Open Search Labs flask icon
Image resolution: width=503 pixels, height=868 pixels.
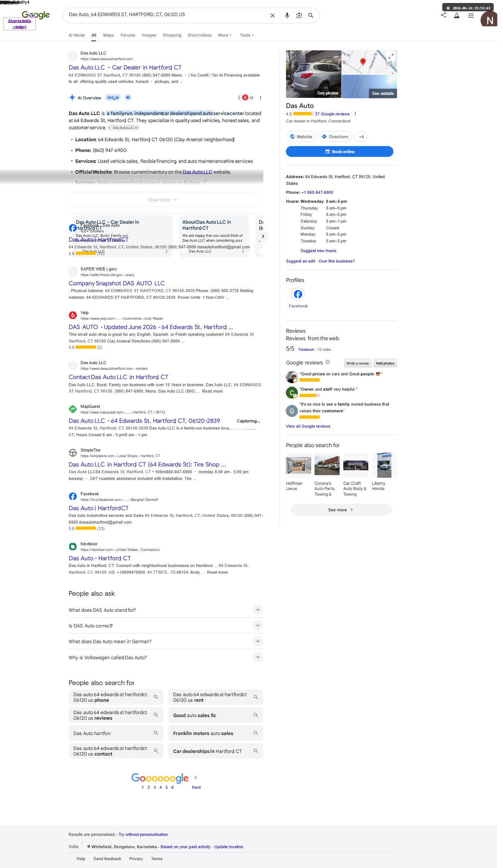pos(456,15)
